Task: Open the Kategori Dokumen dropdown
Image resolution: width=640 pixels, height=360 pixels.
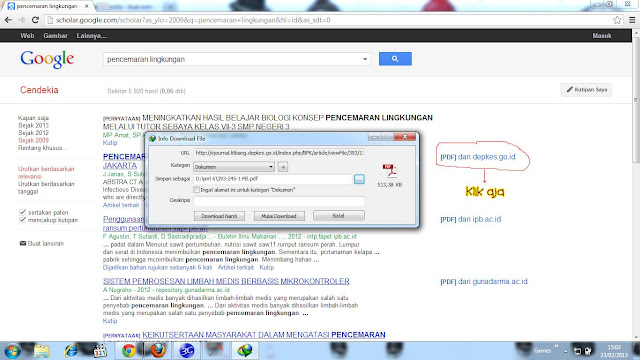Action: (233, 167)
